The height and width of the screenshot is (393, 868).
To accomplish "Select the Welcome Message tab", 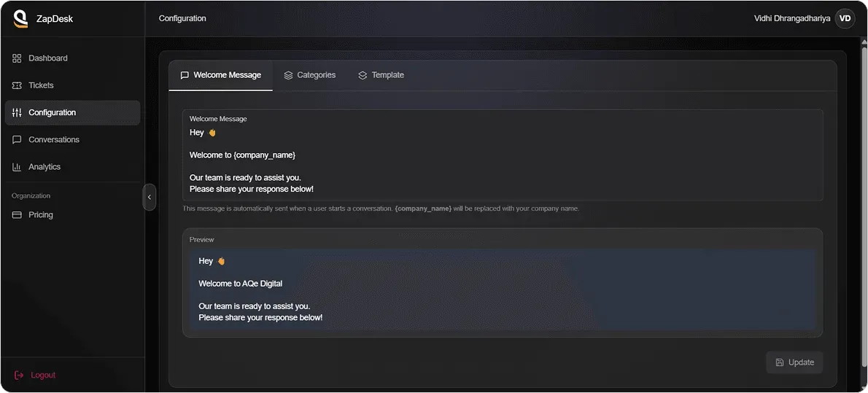I will [x=221, y=75].
